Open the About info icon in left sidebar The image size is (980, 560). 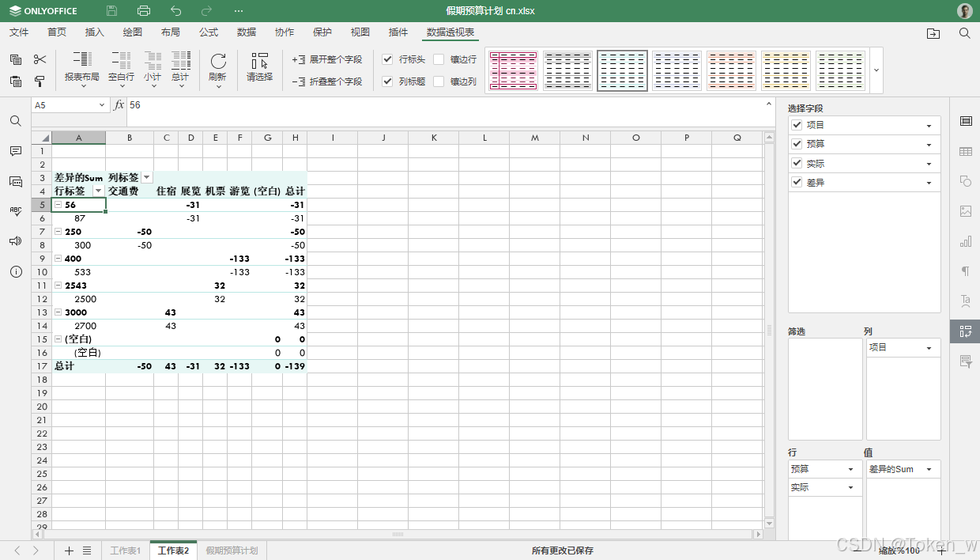click(15, 271)
